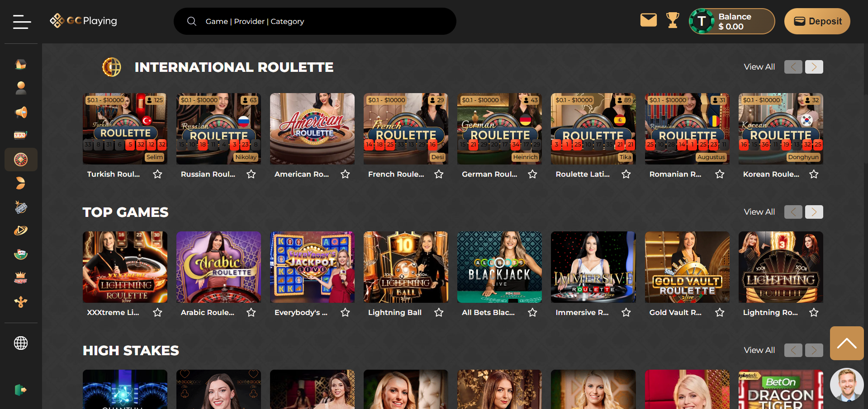This screenshot has height=409, width=868.
Task: Favorite Everybody's Jackpot with its star
Action: pos(345,312)
